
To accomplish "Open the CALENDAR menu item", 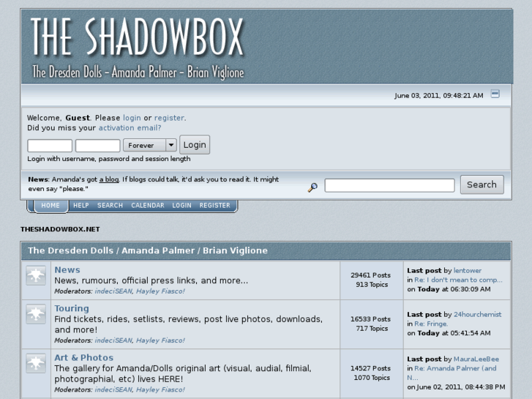I will [x=148, y=206].
